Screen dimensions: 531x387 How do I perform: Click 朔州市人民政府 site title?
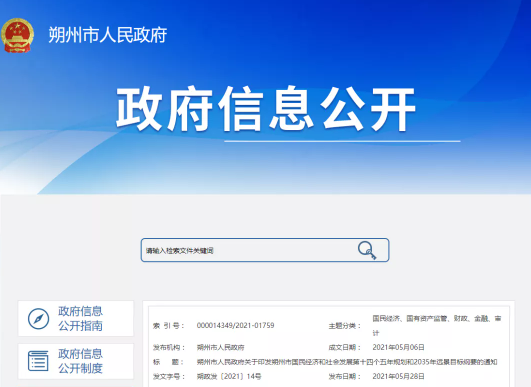108,35
